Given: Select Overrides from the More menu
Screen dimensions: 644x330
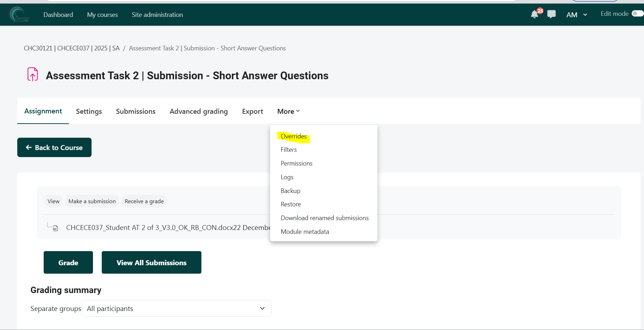Looking at the screenshot, I should 293,136.
